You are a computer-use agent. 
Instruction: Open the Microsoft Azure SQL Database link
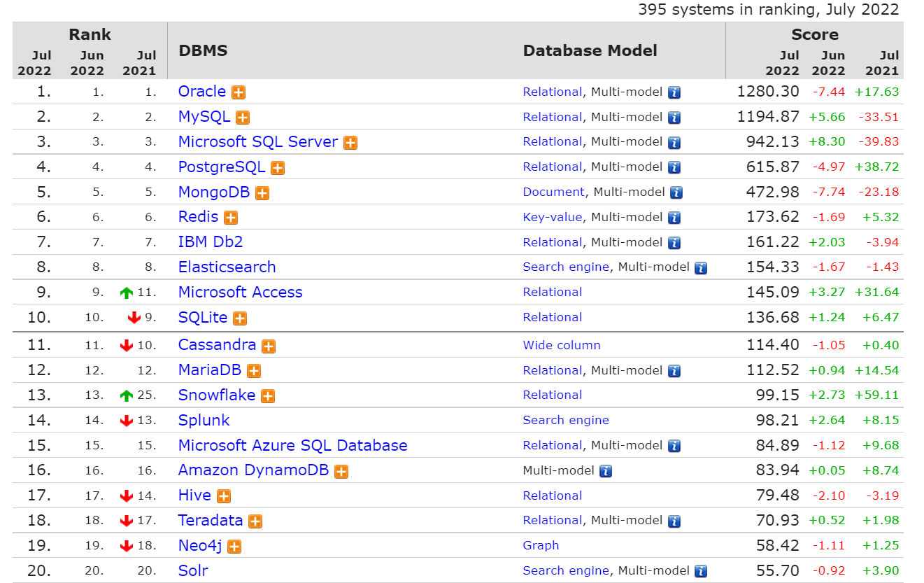click(x=292, y=445)
